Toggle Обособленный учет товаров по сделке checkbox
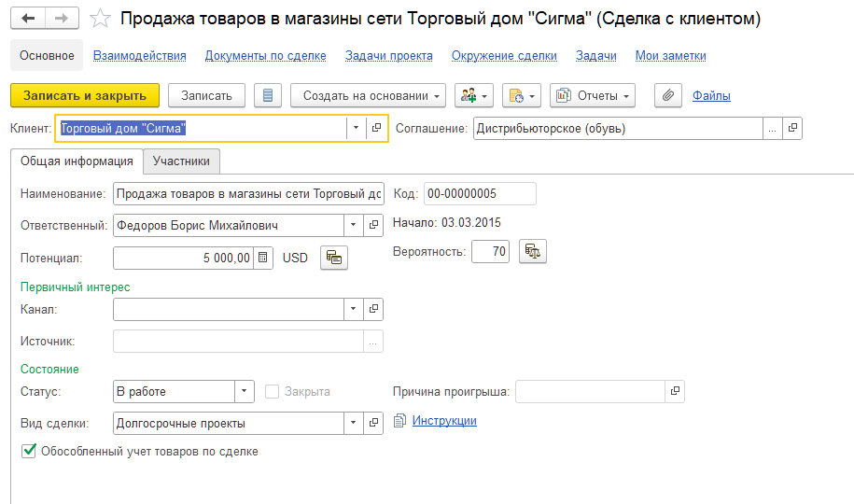The height and width of the screenshot is (504, 854). click(28, 451)
